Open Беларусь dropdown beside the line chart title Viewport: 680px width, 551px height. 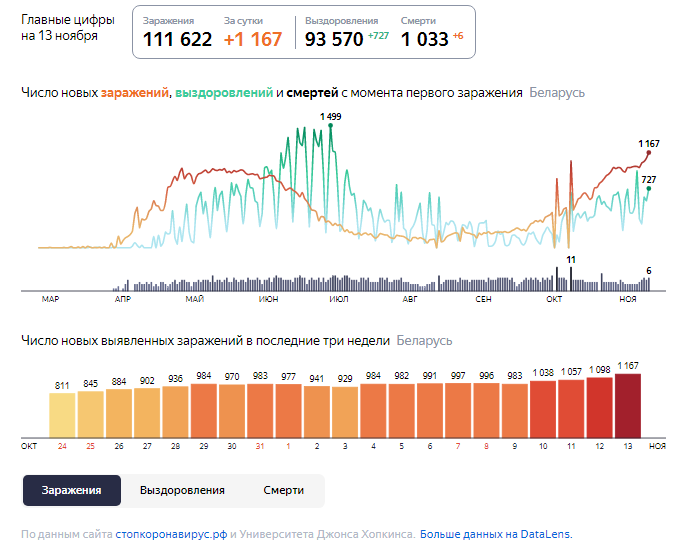pos(557,93)
